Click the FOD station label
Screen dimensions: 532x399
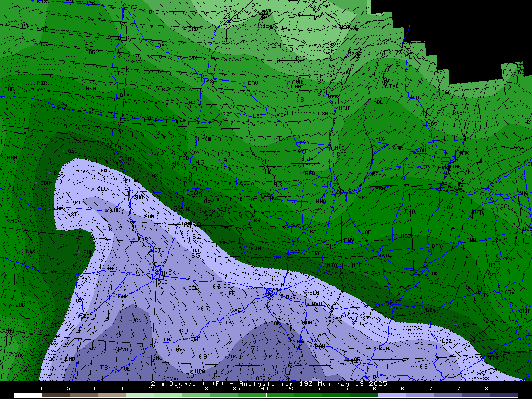pos(183,158)
